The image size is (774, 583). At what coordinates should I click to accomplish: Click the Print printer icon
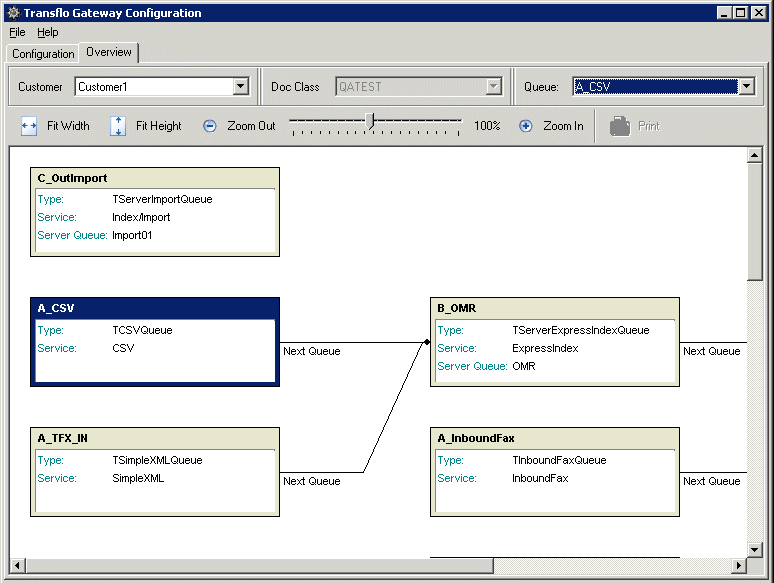pos(620,126)
